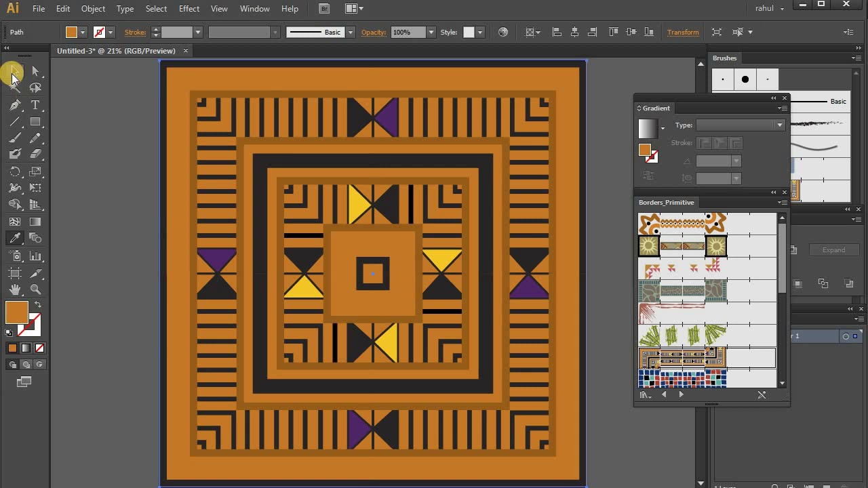This screenshot has height=488, width=868.
Task: Open brush definition Basic dropdown
Action: point(351,32)
